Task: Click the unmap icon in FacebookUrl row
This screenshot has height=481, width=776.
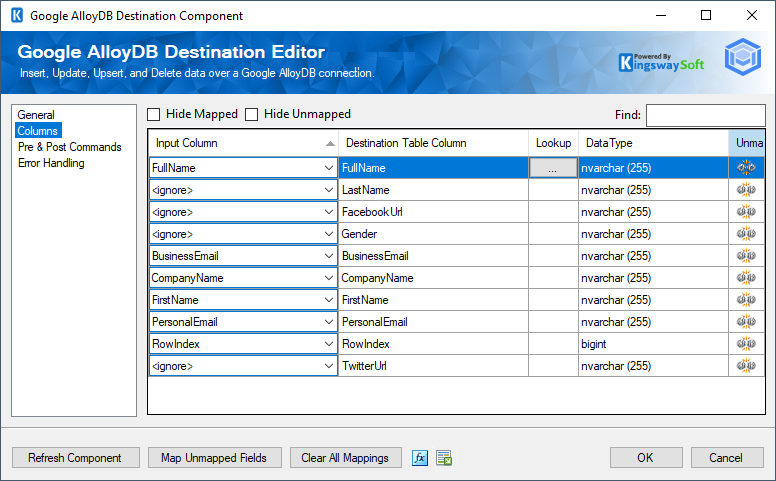Action: 746,212
